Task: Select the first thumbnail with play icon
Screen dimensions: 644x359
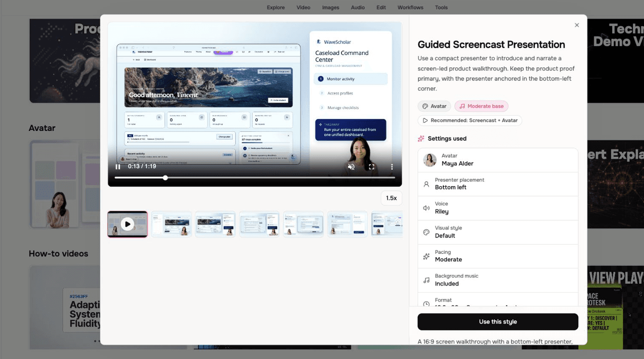Action: point(127,224)
